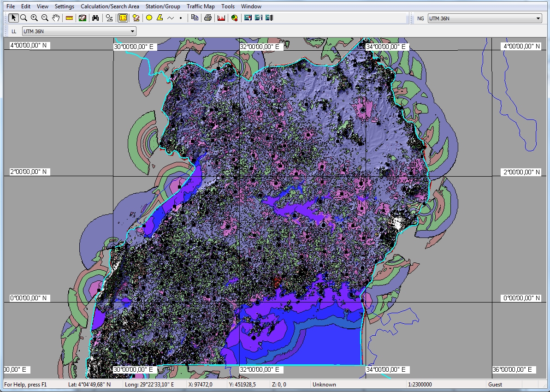Select the arrow pointer tool
This screenshot has height=392, width=550.
pyautogui.click(x=13, y=18)
